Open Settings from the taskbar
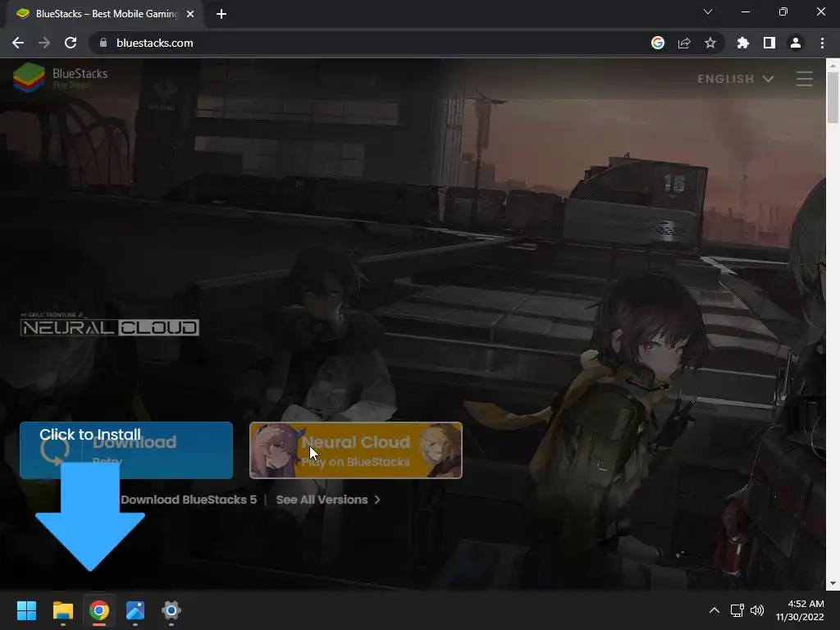This screenshot has width=840, height=630. tap(171, 610)
